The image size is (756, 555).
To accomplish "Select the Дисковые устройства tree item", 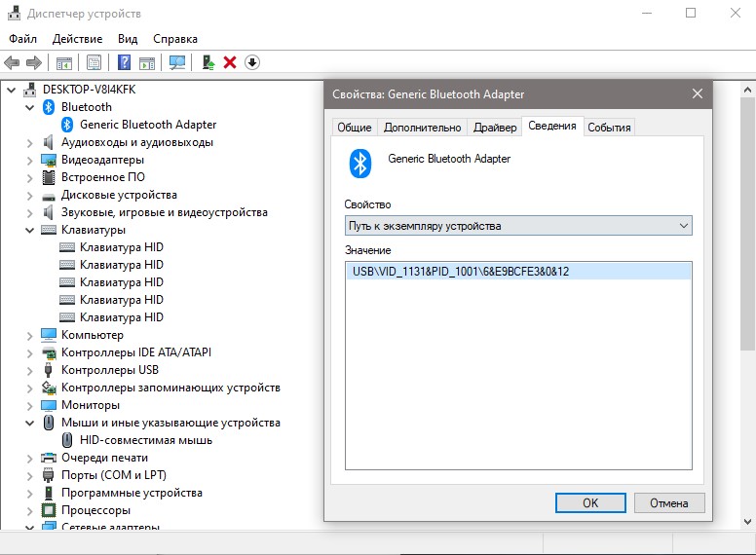I will pyautogui.click(x=119, y=195).
